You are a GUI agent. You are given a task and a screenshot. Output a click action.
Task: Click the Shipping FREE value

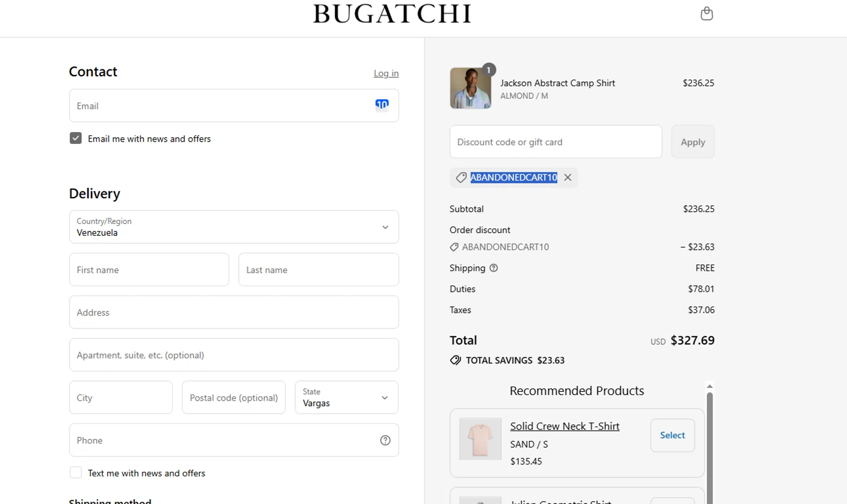click(x=705, y=268)
